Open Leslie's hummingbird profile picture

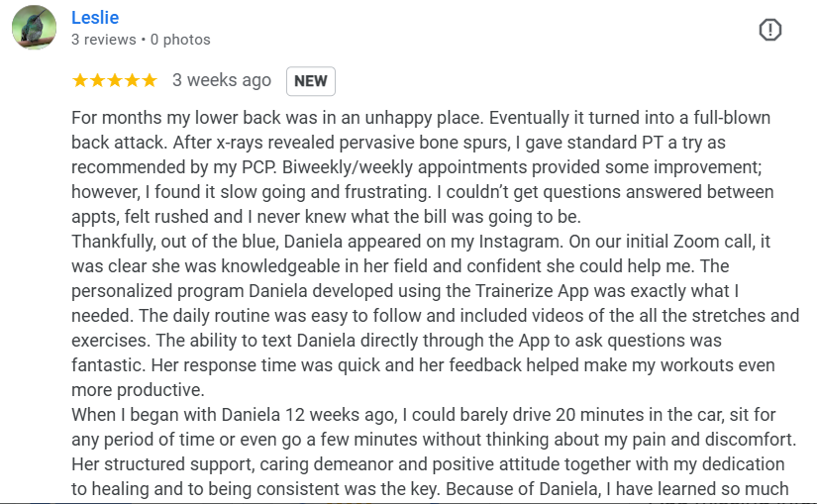34,28
